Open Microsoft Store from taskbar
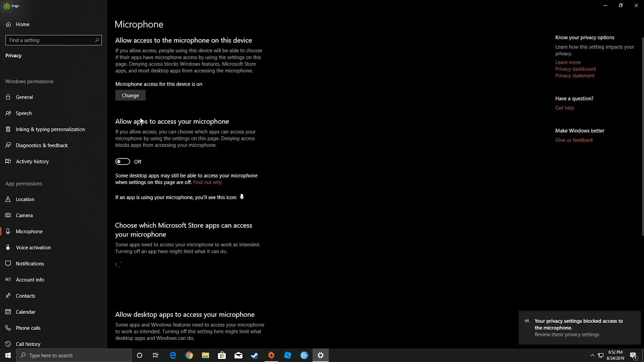The image size is (644, 362). tap(222, 355)
